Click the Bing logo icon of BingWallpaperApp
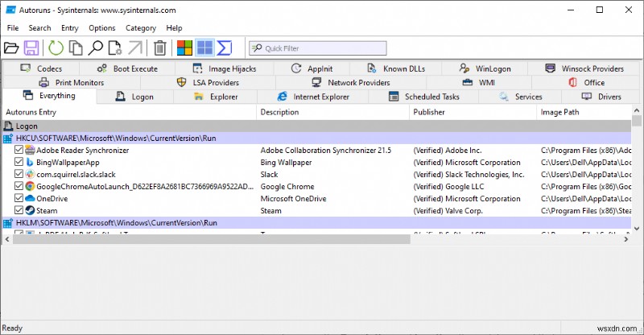The height and width of the screenshot is (335, 644). 30,162
